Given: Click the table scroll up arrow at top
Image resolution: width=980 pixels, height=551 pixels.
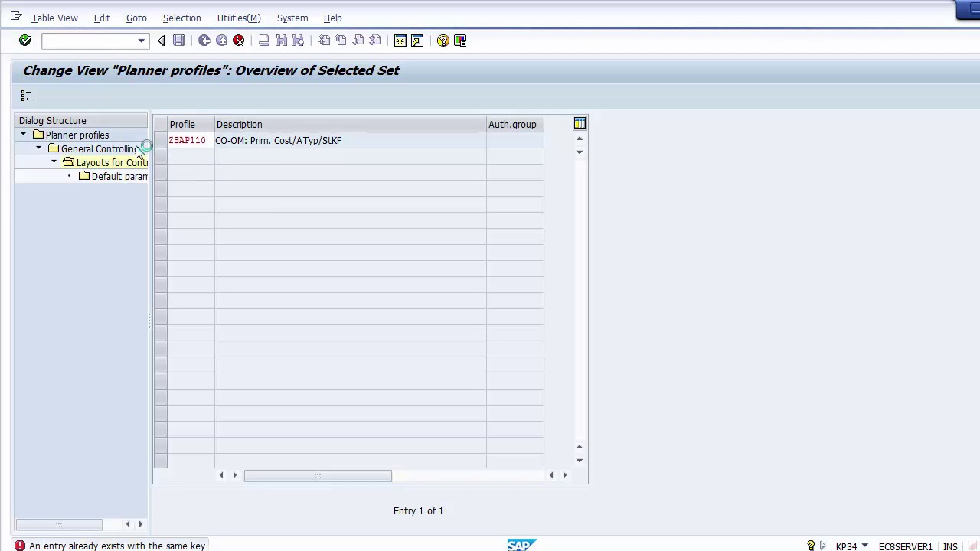Looking at the screenshot, I should click(580, 139).
